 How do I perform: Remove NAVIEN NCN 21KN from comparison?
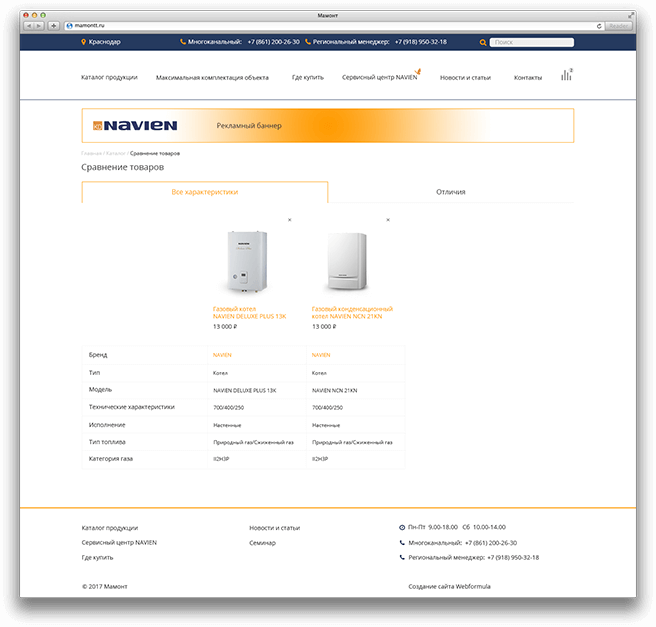tap(388, 220)
